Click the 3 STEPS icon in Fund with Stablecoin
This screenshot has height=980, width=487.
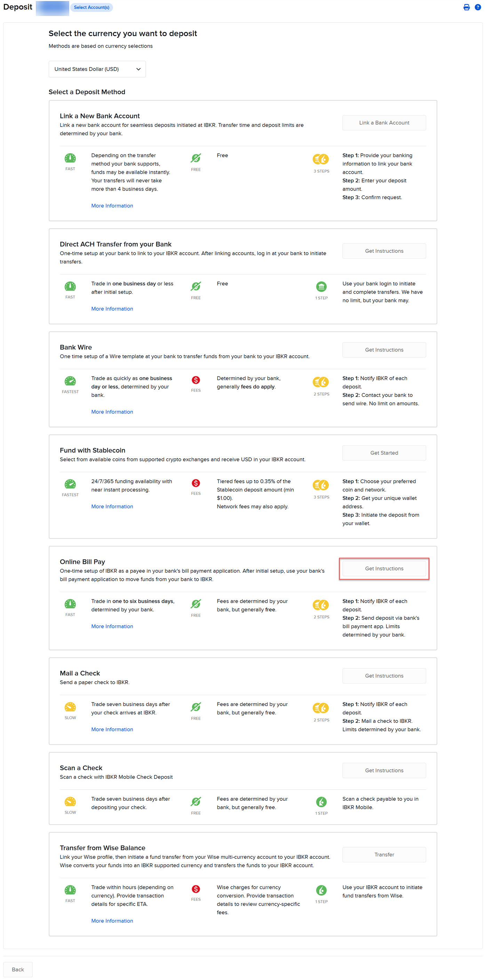coord(321,485)
